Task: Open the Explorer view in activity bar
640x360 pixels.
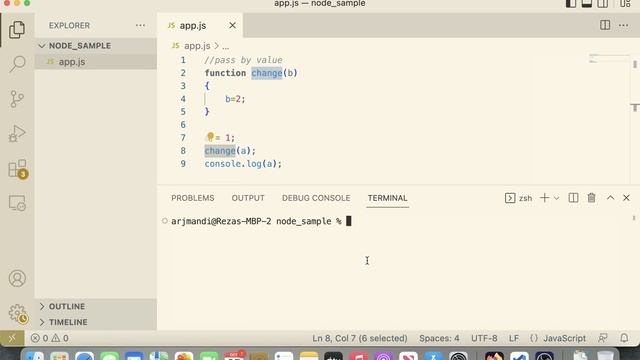Action: click(x=17, y=29)
